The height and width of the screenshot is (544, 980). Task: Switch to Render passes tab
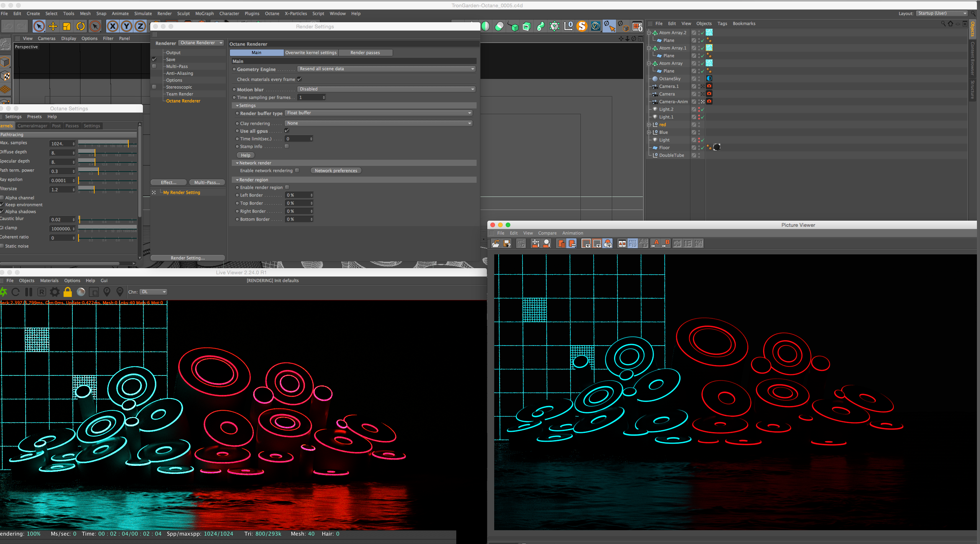coord(365,52)
